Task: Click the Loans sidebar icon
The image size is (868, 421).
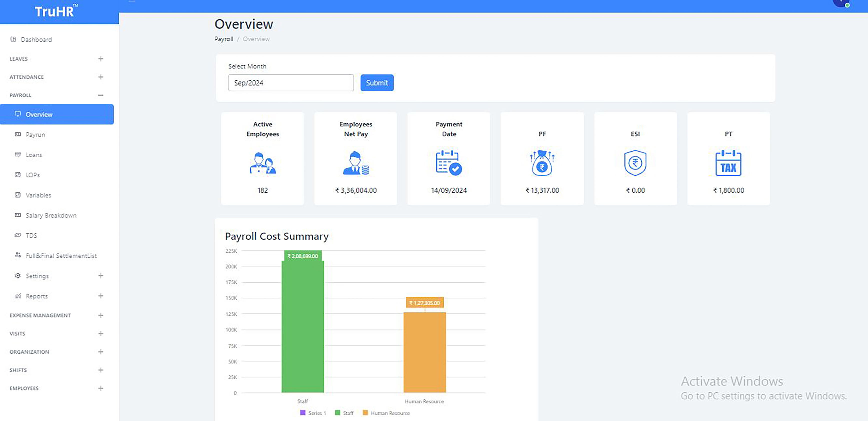Action: tap(18, 154)
